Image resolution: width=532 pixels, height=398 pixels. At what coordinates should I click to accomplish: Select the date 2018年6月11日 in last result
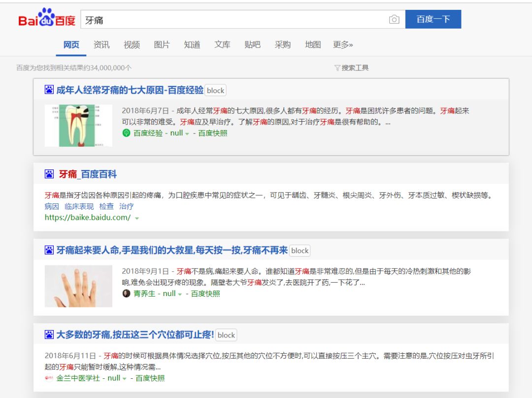point(70,356)
